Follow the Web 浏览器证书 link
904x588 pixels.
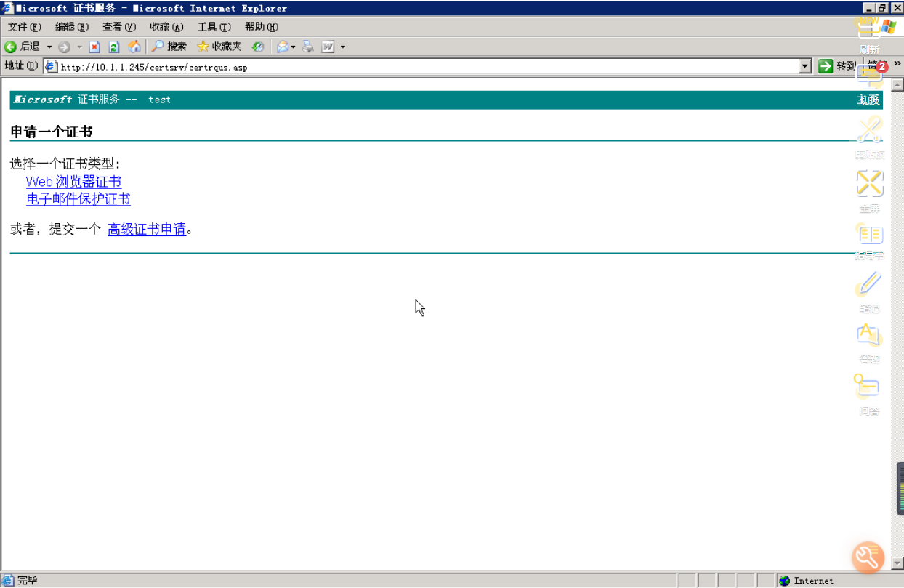(73, 182)
